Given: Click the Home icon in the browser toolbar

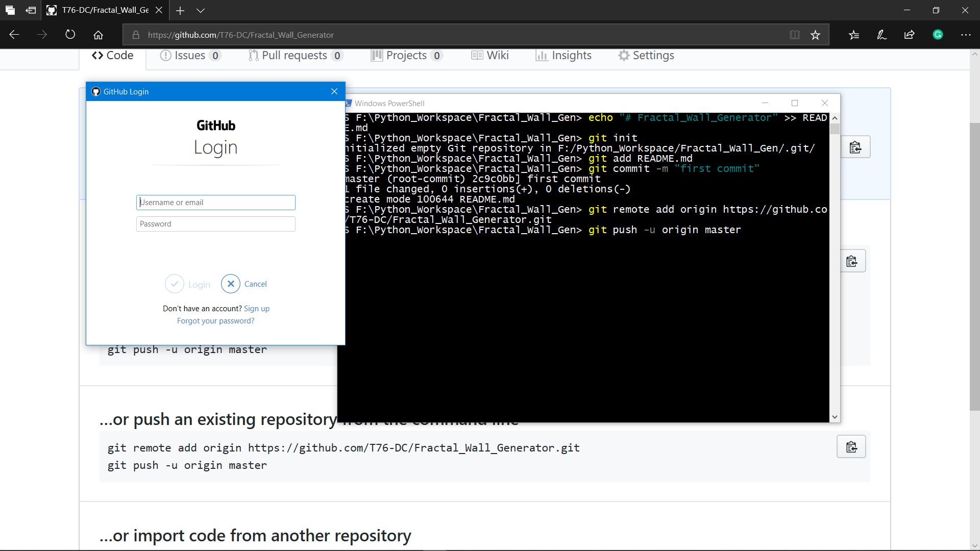Looking at the screenshot, I should click(98, 34).
